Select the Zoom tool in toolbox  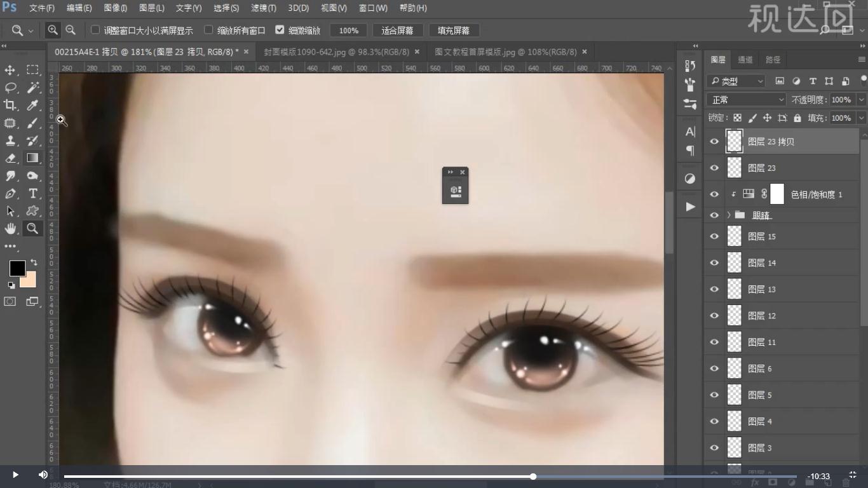pos(32,229)
